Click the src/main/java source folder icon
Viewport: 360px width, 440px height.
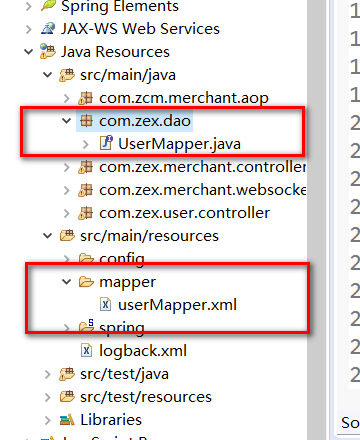[x=67, y=75]
